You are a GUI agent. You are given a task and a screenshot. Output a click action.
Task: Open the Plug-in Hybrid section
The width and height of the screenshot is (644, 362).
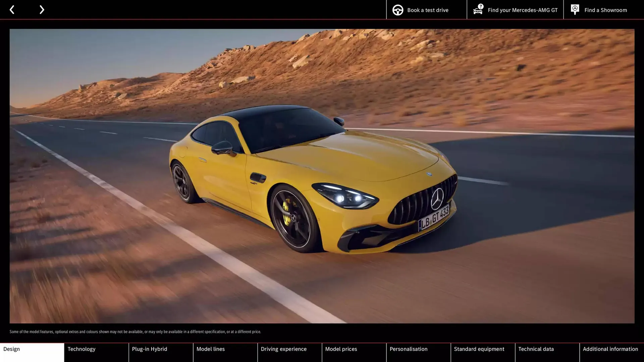(x=149, y=349)
